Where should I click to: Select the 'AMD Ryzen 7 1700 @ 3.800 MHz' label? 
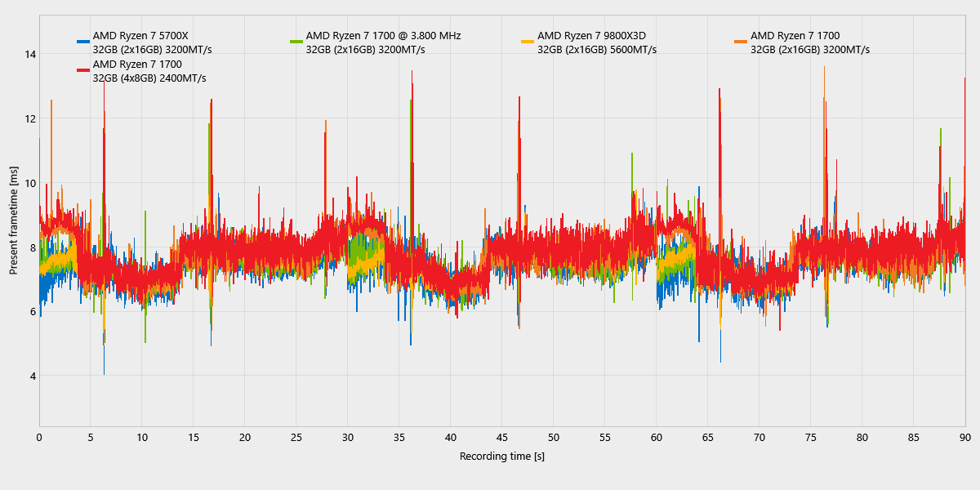click(383, 36)
